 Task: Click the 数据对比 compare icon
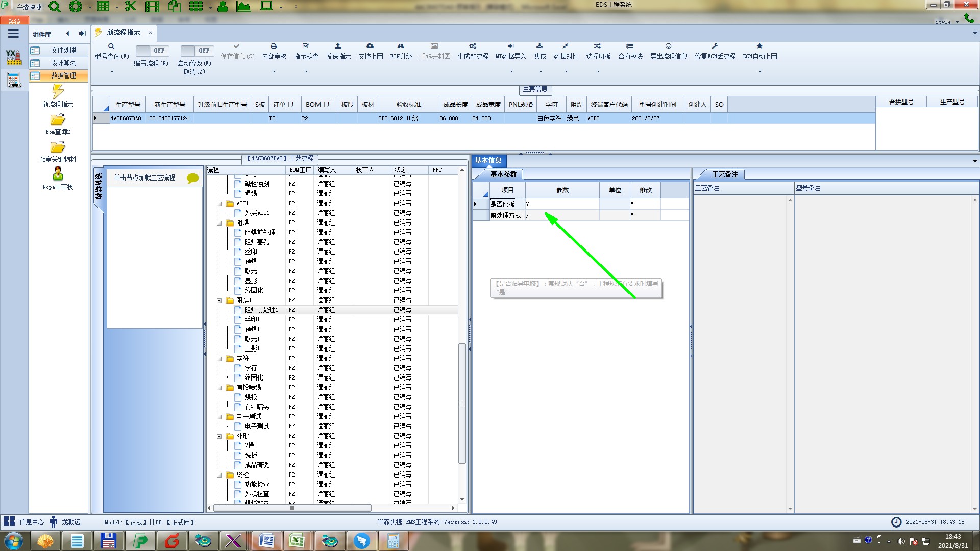(x=566, y=46)
